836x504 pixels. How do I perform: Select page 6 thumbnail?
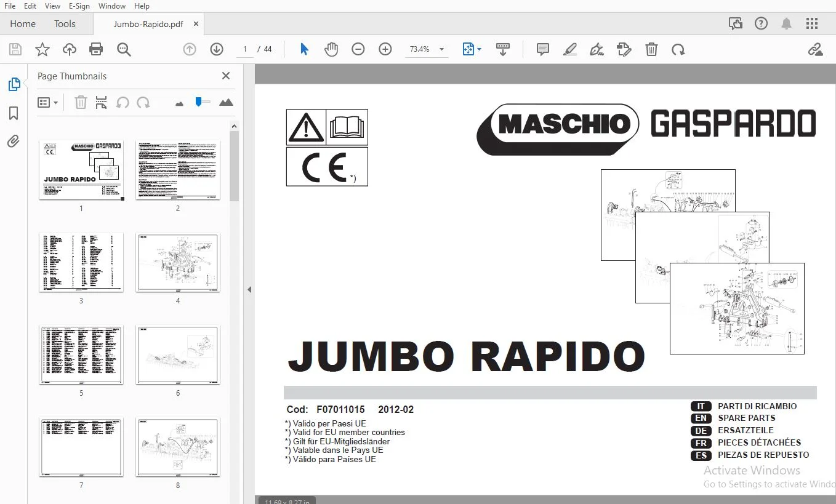tap(178, 354)
